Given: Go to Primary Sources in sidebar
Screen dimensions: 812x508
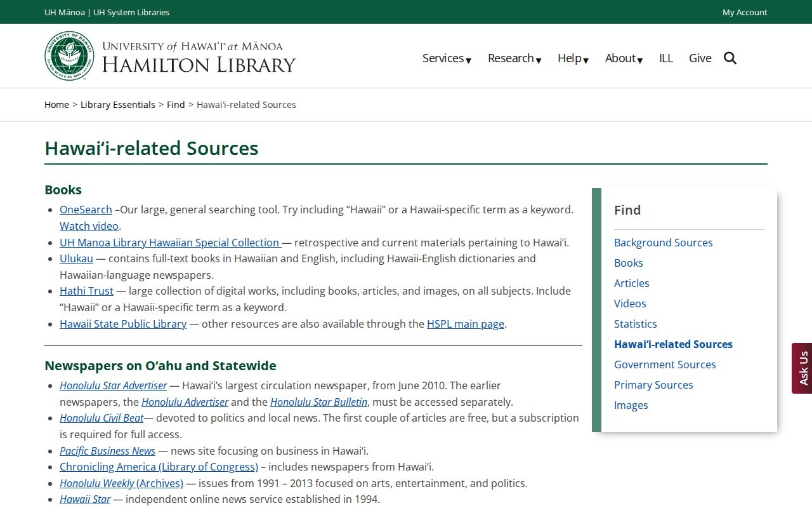Looking at the screenshot, I should (653, 385).
